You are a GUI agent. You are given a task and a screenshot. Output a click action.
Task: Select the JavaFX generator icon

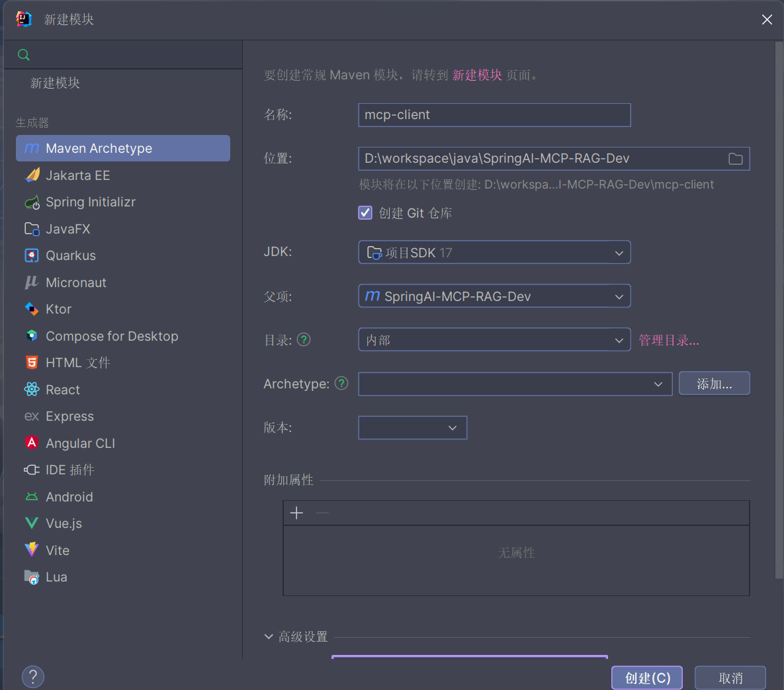(x=32, y=229)
